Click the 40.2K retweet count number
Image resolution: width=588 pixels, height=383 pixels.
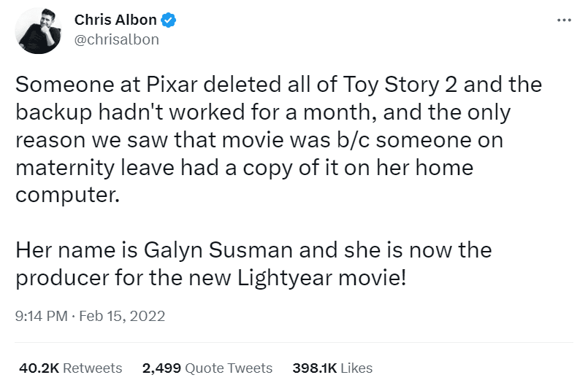(x=39, y=368)
